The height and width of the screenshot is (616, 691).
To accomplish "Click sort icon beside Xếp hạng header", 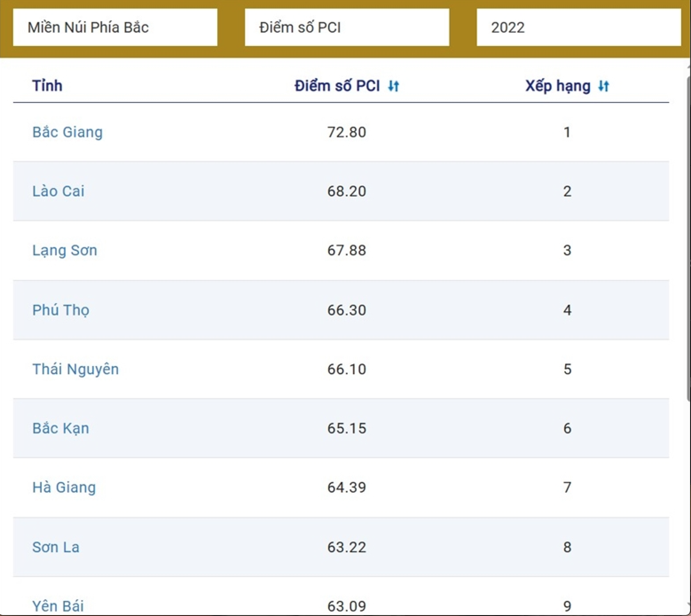I will (604, 86).
